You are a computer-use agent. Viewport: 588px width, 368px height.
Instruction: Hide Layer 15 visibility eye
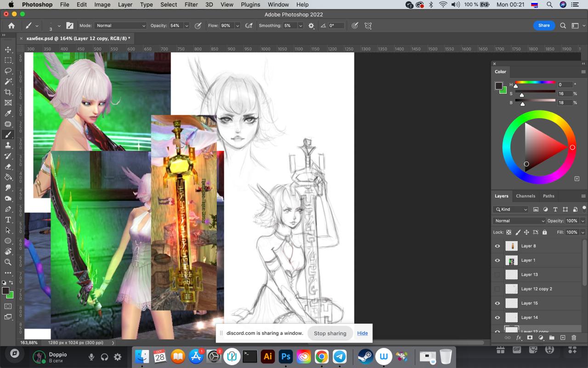(x=497, y=303)
